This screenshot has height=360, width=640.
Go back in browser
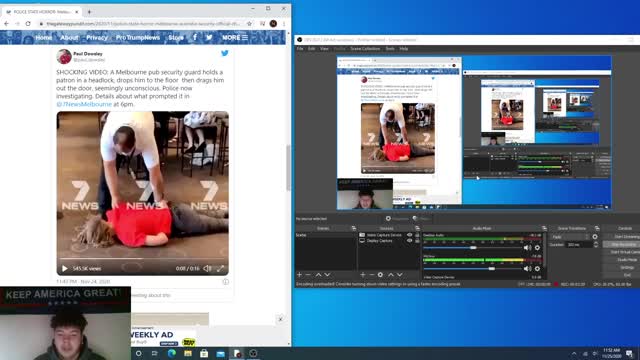6,24
